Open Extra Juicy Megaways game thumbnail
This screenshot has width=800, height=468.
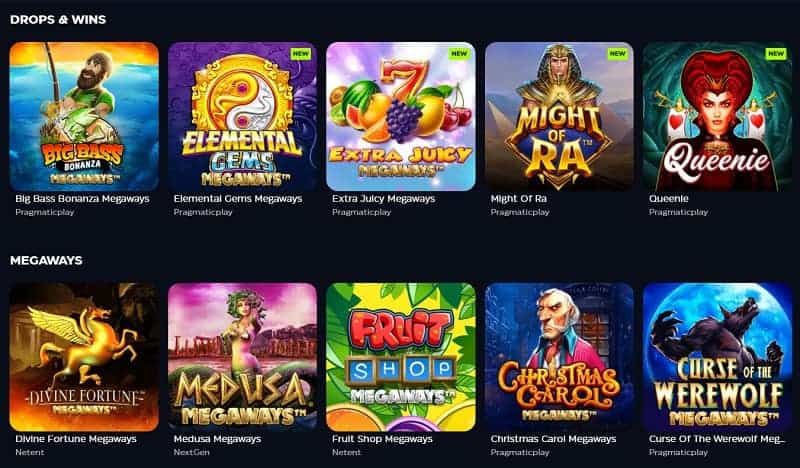(401, 116)
